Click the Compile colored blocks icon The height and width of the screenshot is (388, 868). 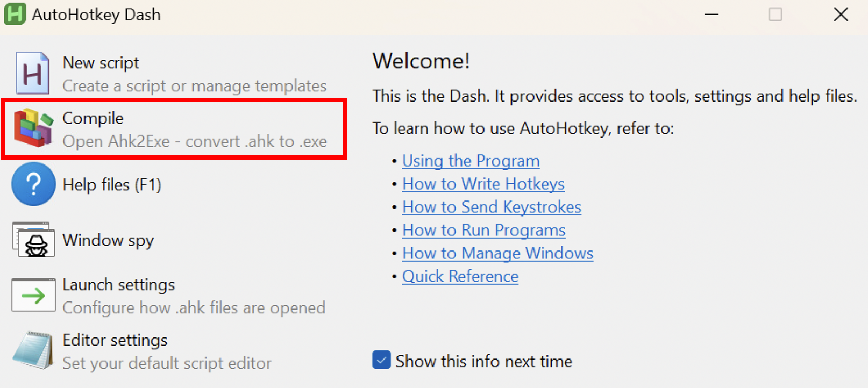pos(33,128)
